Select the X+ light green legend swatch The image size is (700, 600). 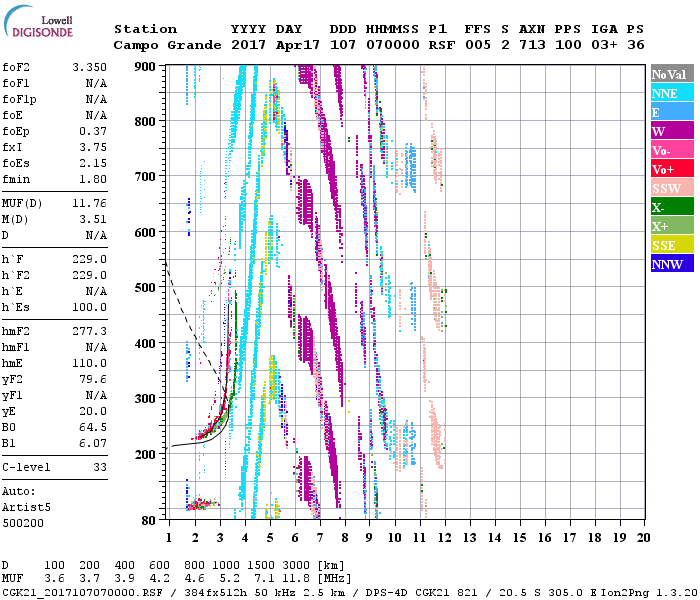tap(672, 226)
